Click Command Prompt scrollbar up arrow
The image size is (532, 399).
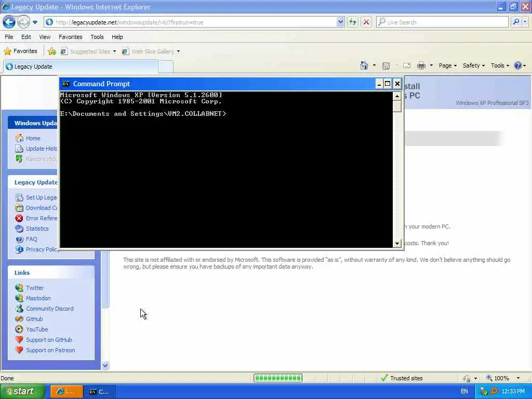tap(397, 96)
